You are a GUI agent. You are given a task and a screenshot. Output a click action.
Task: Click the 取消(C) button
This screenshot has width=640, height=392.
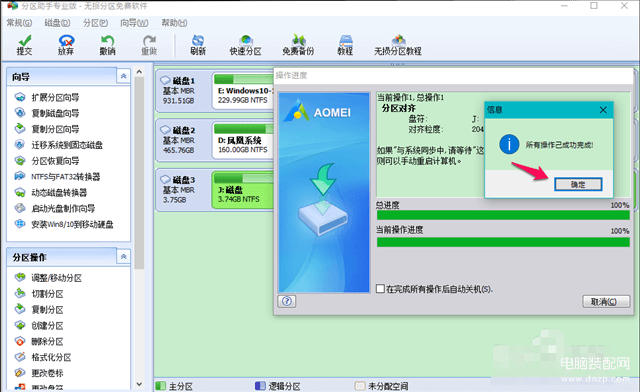(606, 302)
